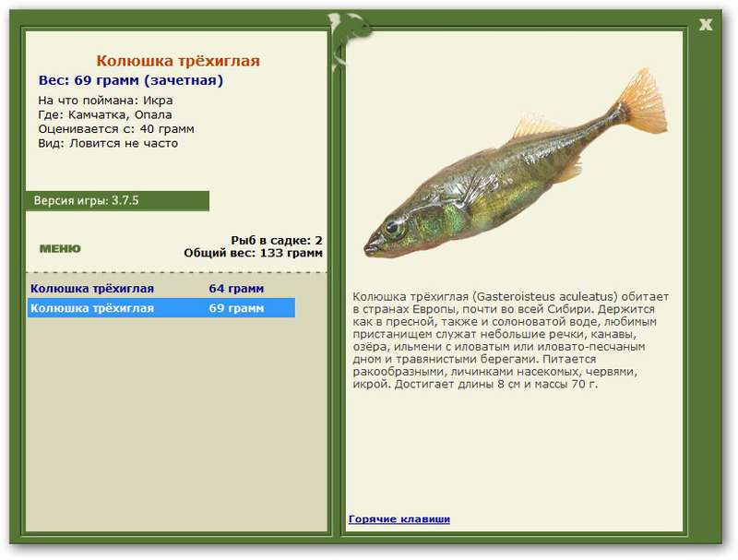
Task: Click the Колюшка трёхиглая orange title
Action: 178,61
